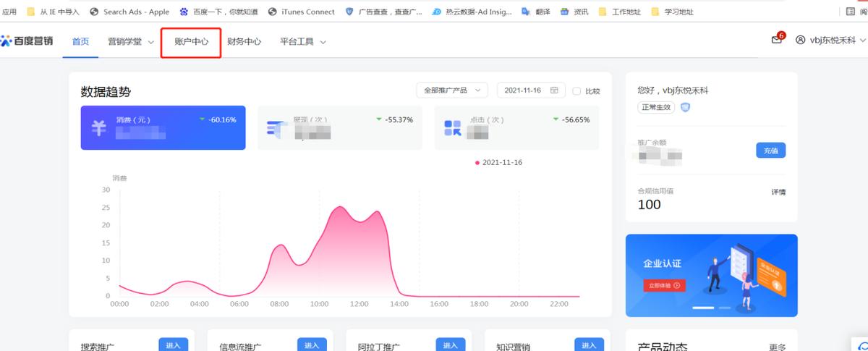
Task: Select the first banner carousel indicator
Action: click(704, 308)
